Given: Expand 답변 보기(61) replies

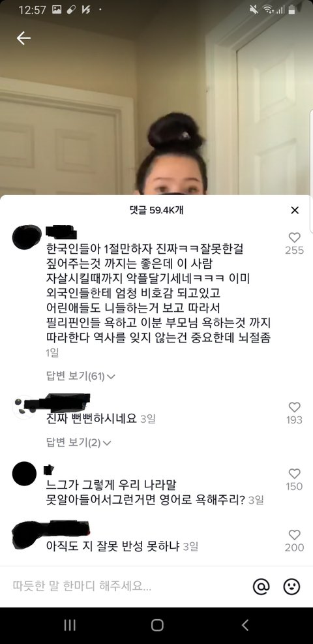Looking at the screenshot, I should 80,376.
